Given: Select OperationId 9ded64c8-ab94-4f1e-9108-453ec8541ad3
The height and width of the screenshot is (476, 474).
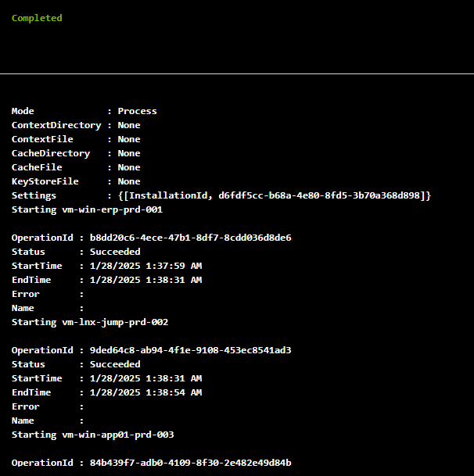Looking at the screenshot, I should tap(190, 350).
